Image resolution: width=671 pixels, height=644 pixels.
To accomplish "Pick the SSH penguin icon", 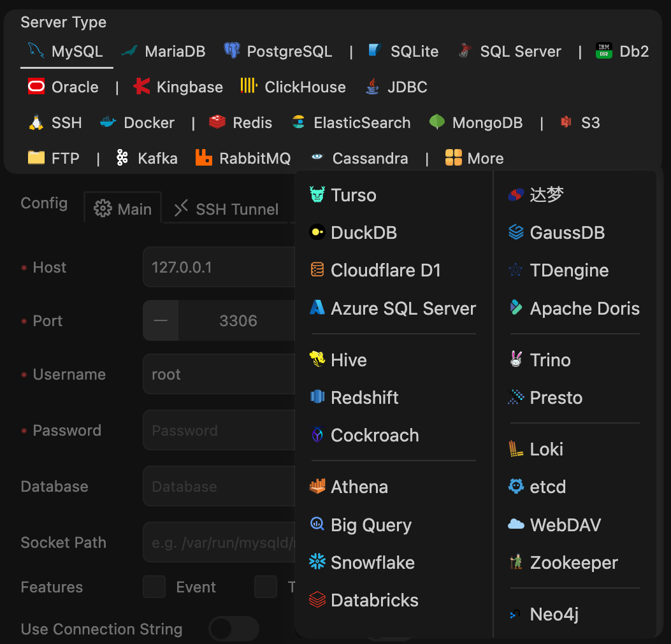I will (36, 122).
